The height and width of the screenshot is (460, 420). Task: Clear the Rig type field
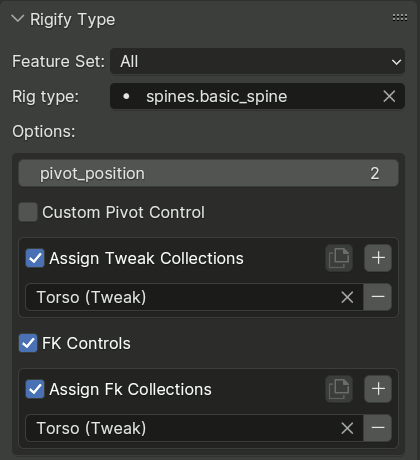[x=389, y=97]
